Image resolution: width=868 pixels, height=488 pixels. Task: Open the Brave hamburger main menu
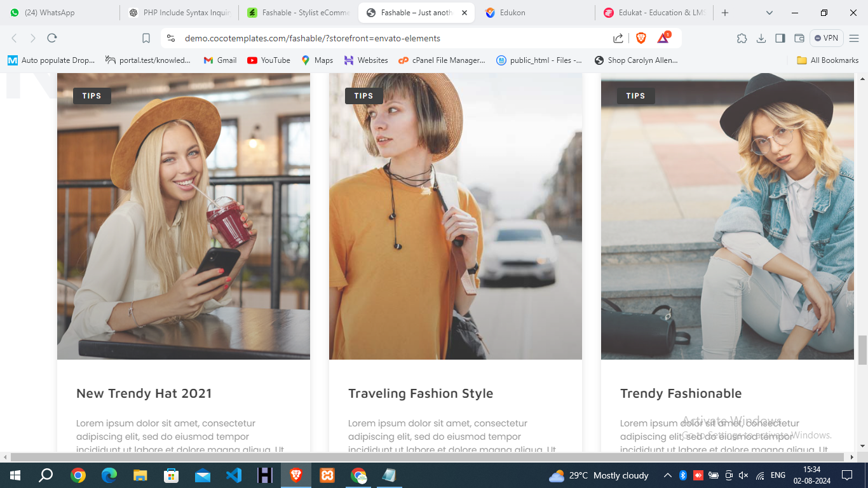click(854, 38)
